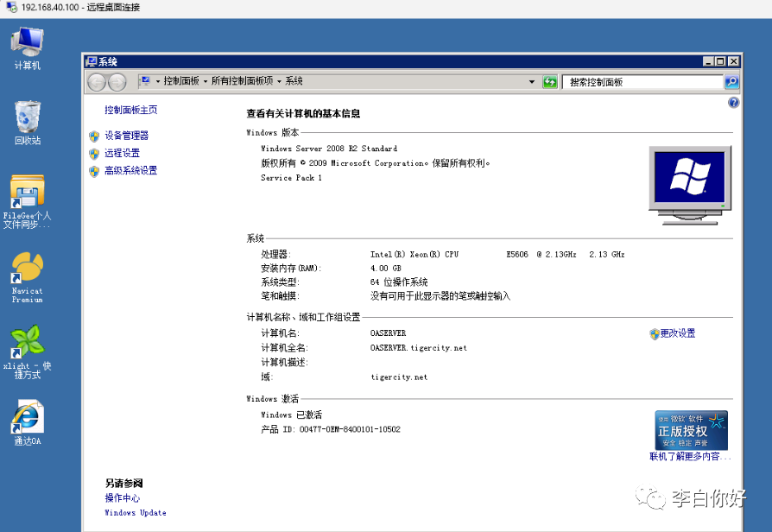Click the computer icon in address bar
Screen dimensions: 772x532
pos(145,81)
